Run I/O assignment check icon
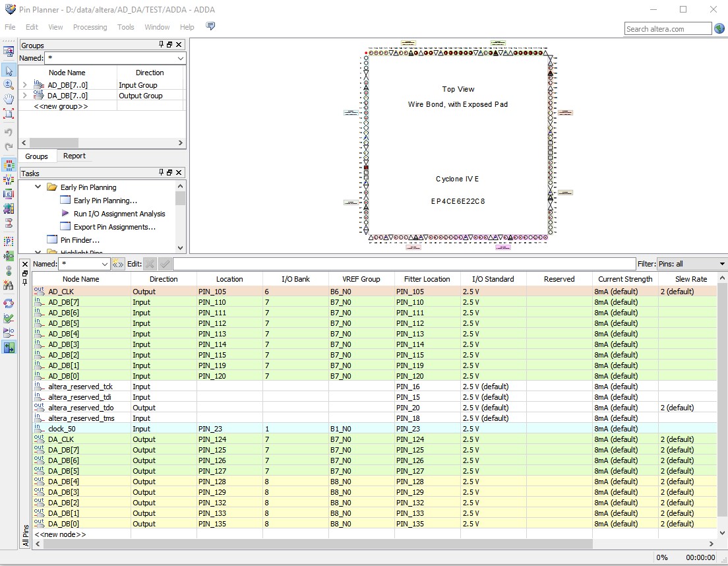 (x=9, y=318)
